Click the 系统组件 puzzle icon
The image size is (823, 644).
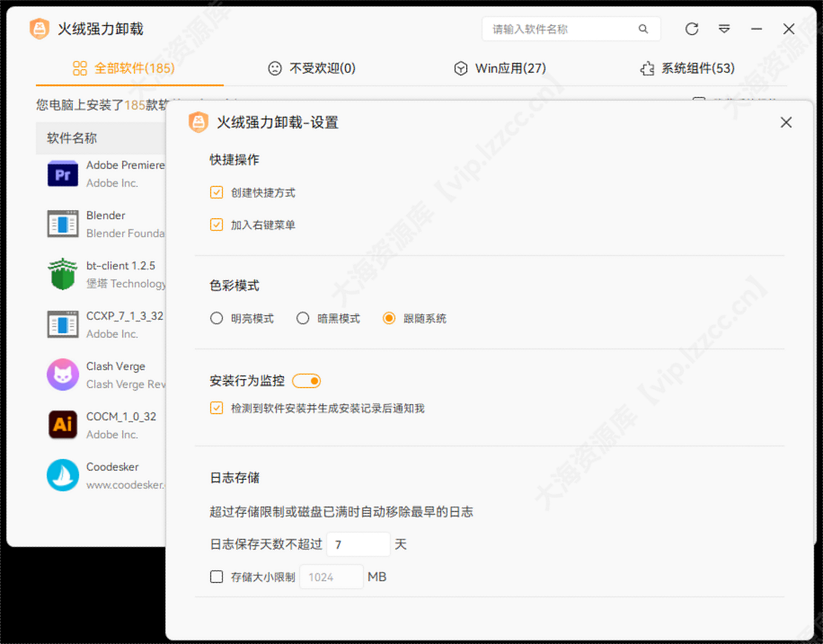647,68
